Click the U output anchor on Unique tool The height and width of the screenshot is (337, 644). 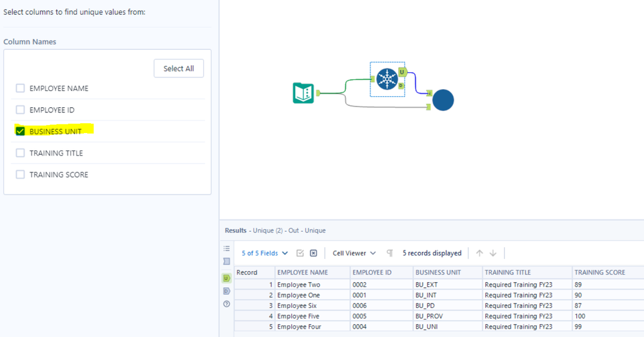point(402,72)
